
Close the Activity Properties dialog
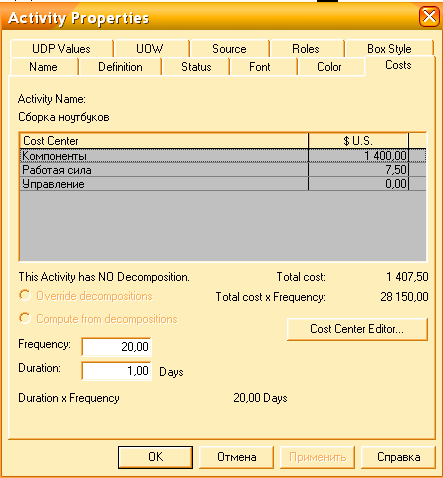click(429, 16)
